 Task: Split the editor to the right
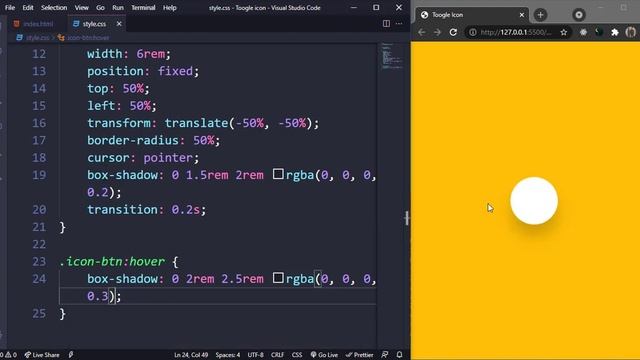click(386, 24)
